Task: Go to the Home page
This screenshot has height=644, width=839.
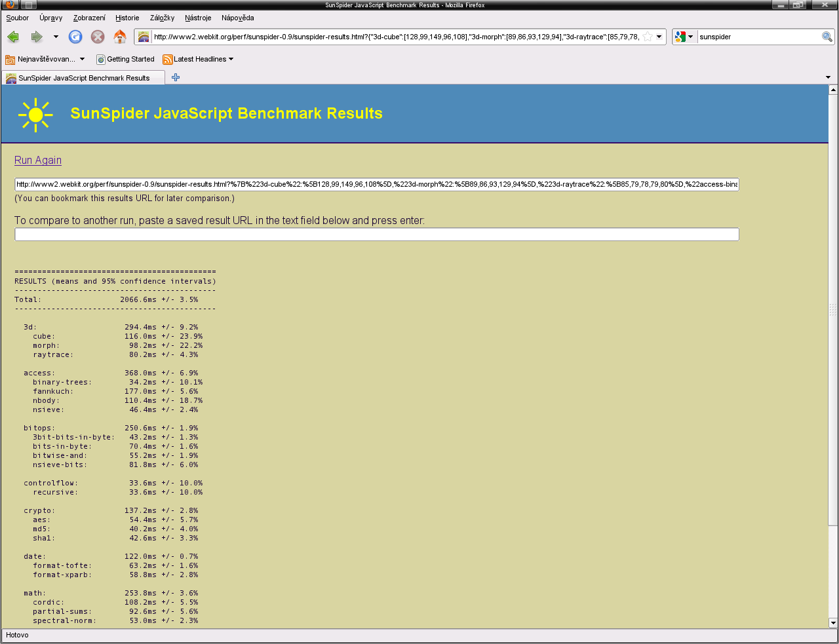Action: (120, 37)
